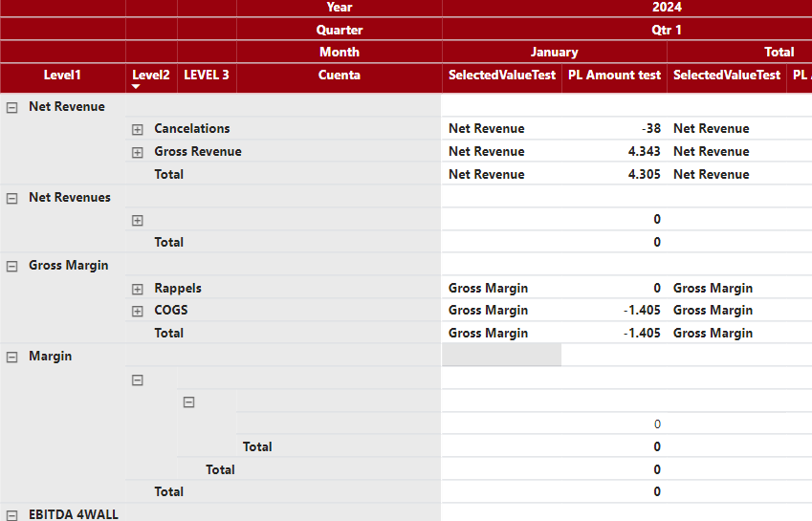Click the Cuenta-level Total under Margin
This screenshot has width=812, height=521.
[x=257, y=446]
